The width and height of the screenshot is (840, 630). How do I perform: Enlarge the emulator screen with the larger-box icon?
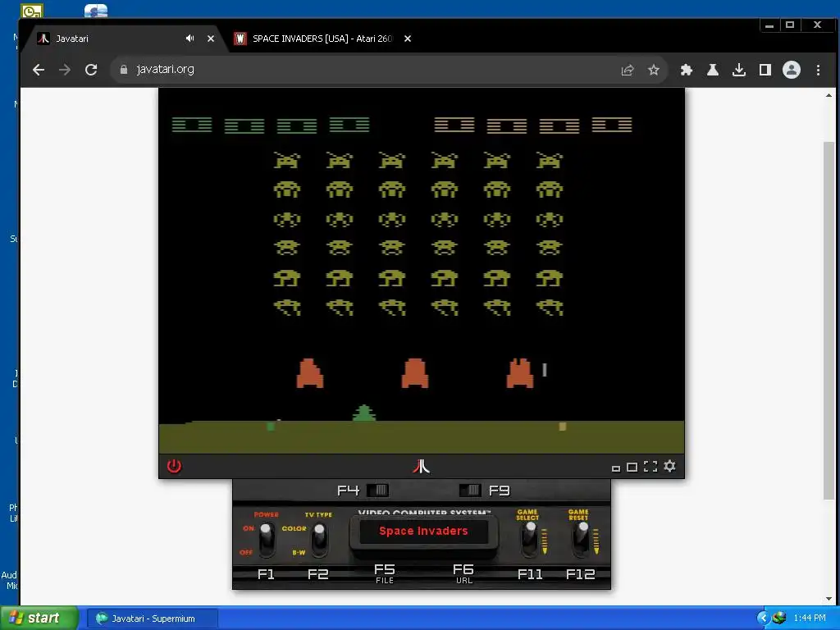pyautogui.click(x=632, y=467)
